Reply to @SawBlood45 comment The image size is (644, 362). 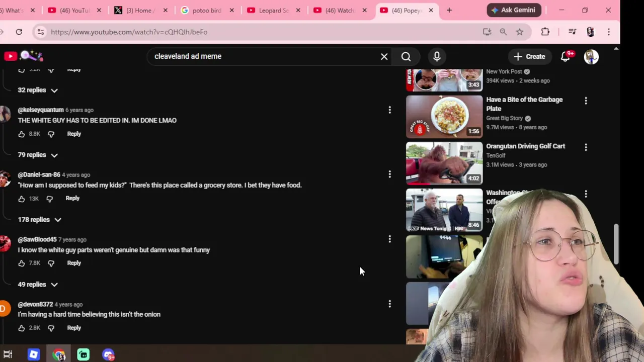tap(74, 263)
